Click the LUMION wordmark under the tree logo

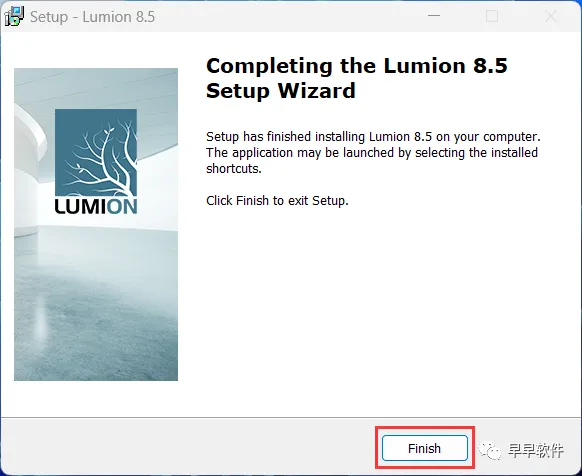(96, 206)
